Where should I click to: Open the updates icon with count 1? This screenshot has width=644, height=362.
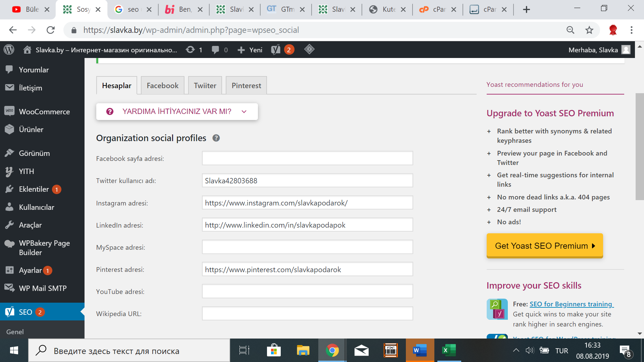tap(190, 50)
